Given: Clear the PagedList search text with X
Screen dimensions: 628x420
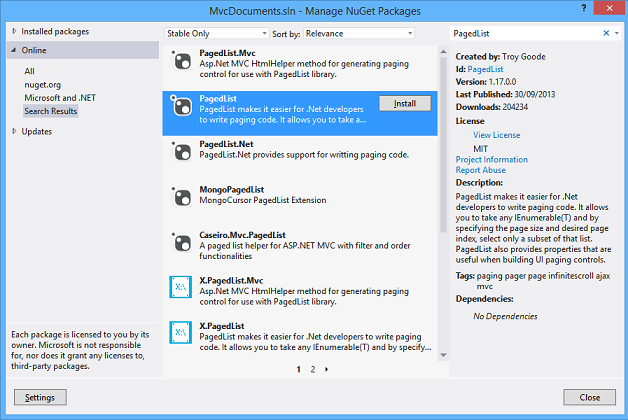Looking at the screenshot, I should [x=606, y=33].
